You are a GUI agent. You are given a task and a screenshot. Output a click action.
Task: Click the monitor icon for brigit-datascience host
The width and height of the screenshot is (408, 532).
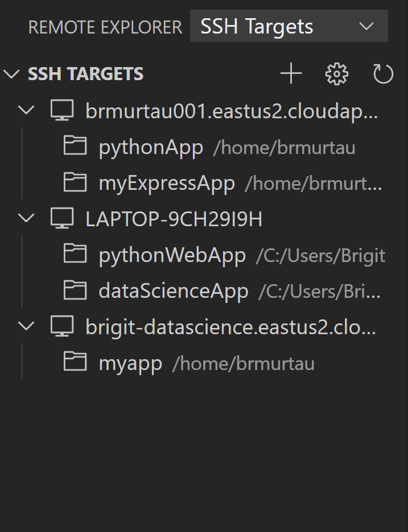coord(61,326)
